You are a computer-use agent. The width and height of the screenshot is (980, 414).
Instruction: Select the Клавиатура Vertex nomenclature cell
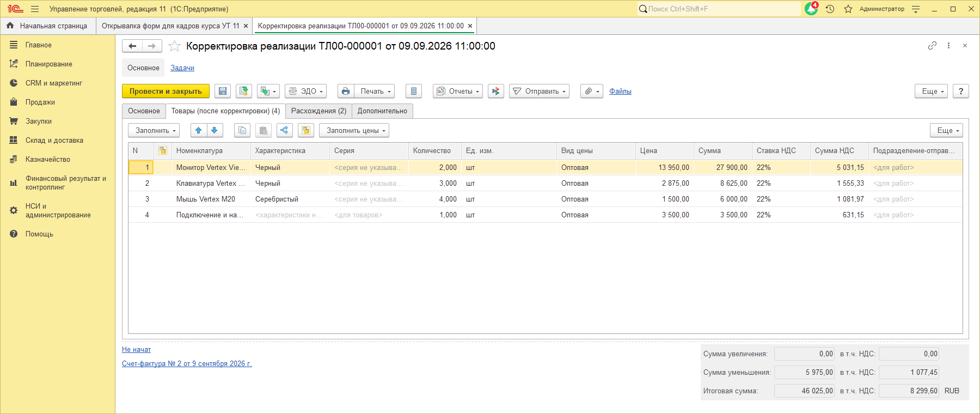tap(211, 184)
